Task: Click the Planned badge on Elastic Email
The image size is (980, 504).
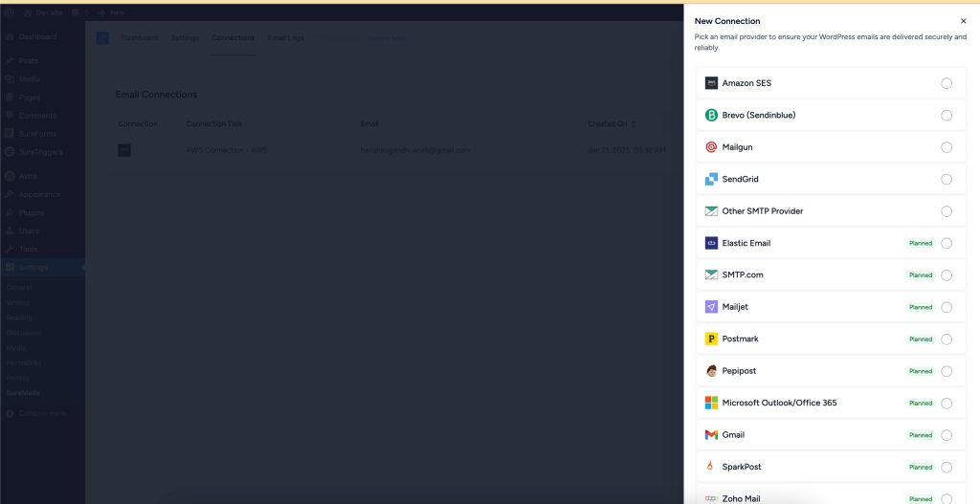Action: click(x=920, y=243)
